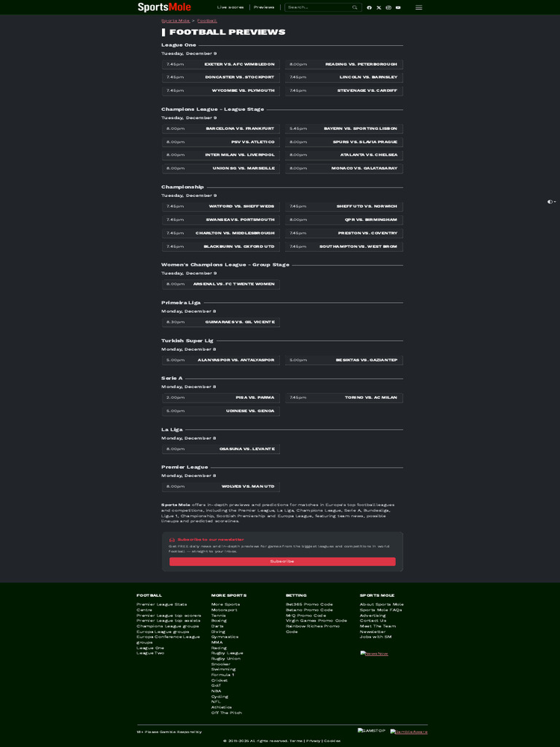
Task: Follow the Sports Mole breadcrumb link
Action: tap(176, 21)
